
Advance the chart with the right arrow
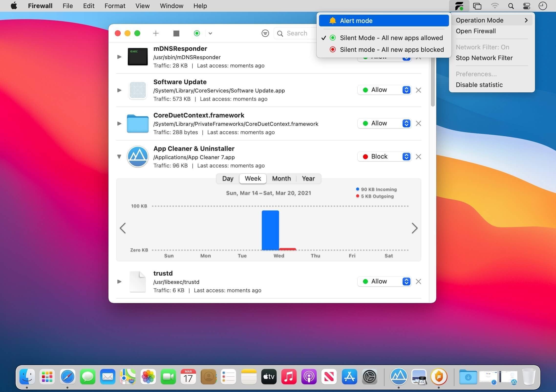415,228
